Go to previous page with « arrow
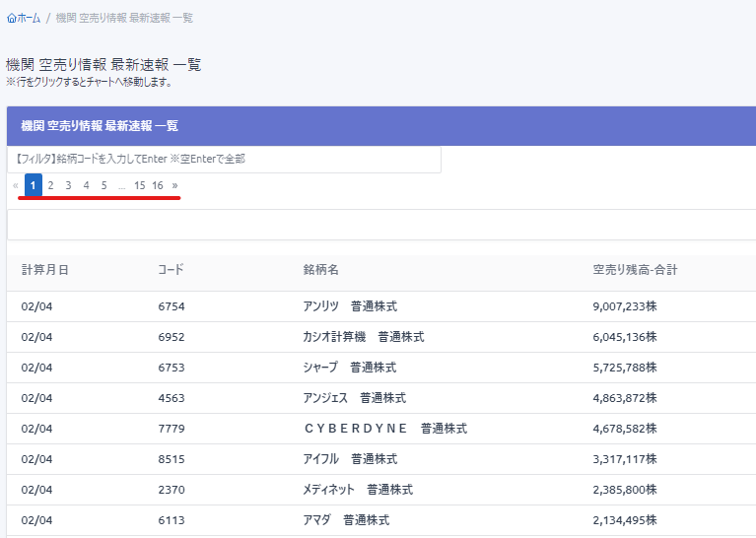The image size is (756, 538). coord(15,185)
